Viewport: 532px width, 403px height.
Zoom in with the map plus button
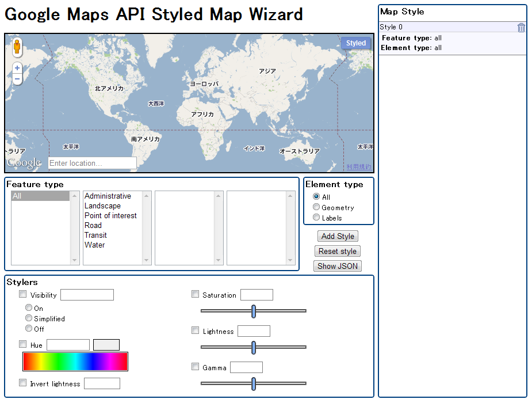(x=17, y=68)
